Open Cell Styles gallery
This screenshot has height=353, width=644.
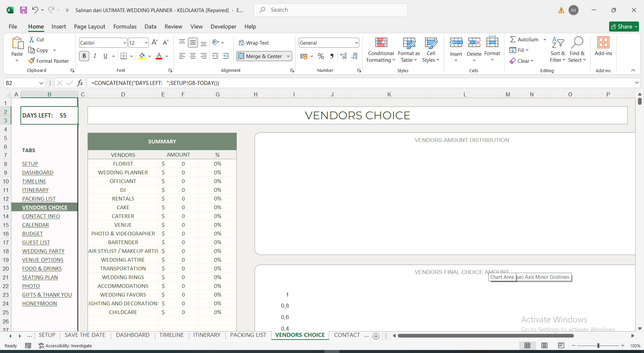click(x=431, y=50)
